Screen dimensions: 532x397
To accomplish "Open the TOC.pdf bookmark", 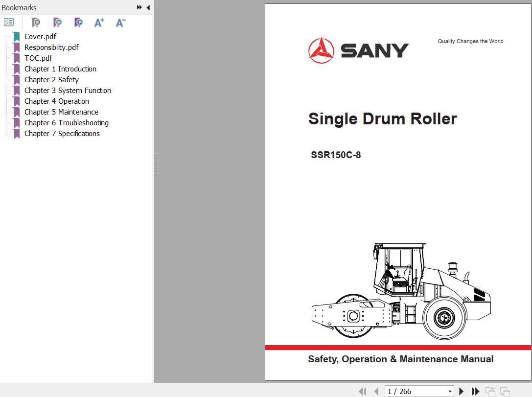I will (x=38, y=58).
